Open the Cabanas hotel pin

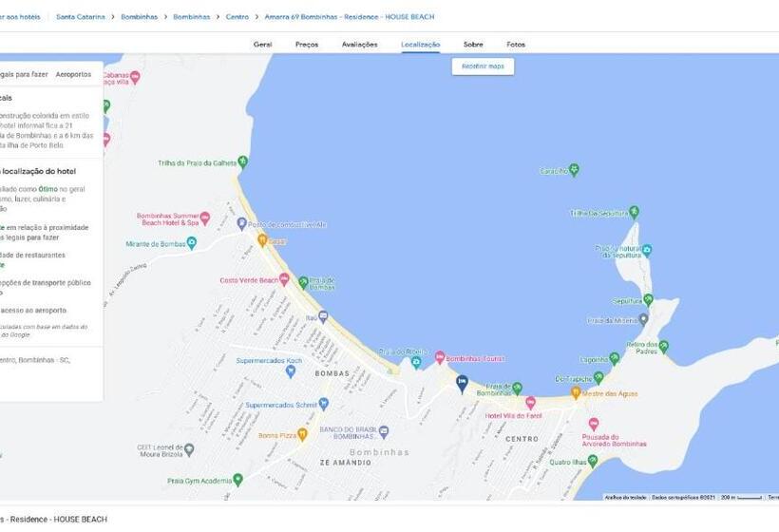coord(135,77)
